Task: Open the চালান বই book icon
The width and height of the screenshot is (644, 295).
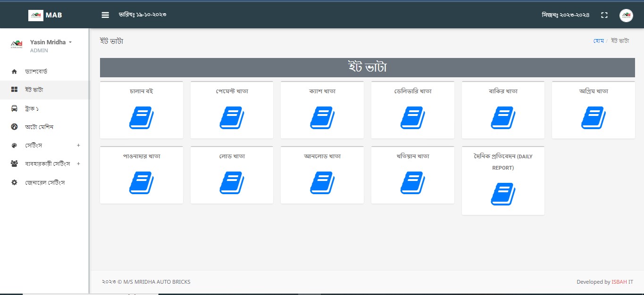Action: (141, 118)
